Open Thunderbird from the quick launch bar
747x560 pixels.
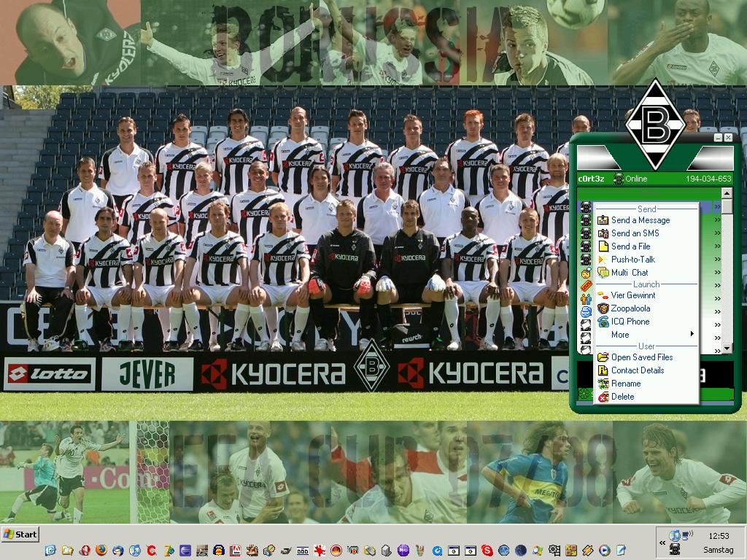click(x=117, y=551)
